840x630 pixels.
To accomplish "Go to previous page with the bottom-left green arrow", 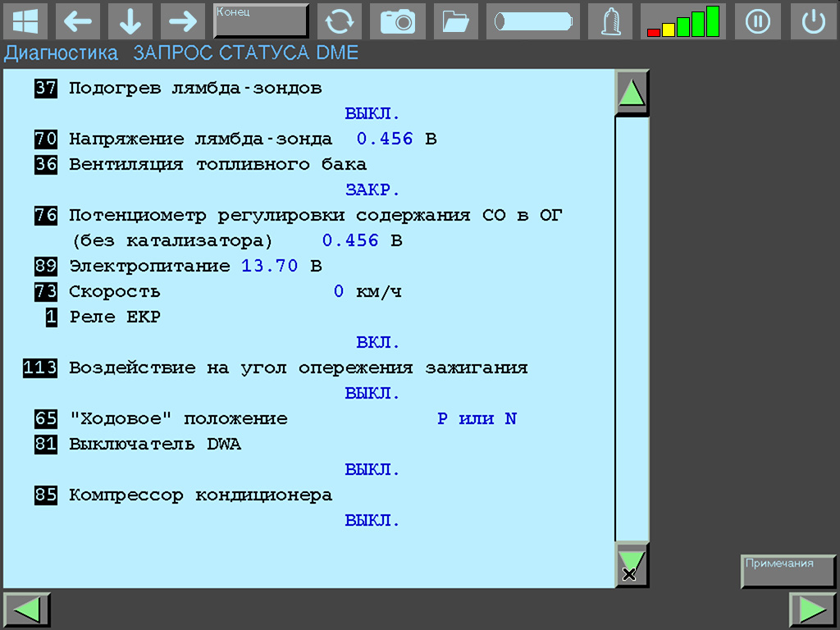I will pos(27,610).
